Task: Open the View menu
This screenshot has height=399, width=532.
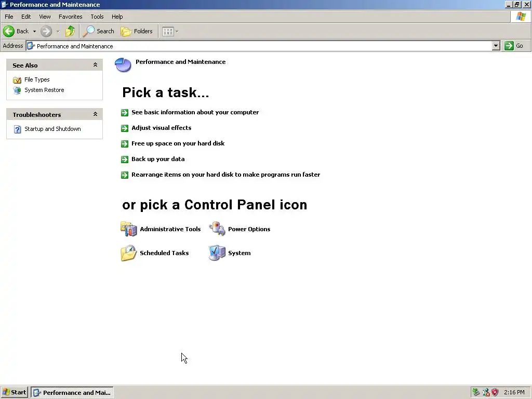Action: coord(45,17)
